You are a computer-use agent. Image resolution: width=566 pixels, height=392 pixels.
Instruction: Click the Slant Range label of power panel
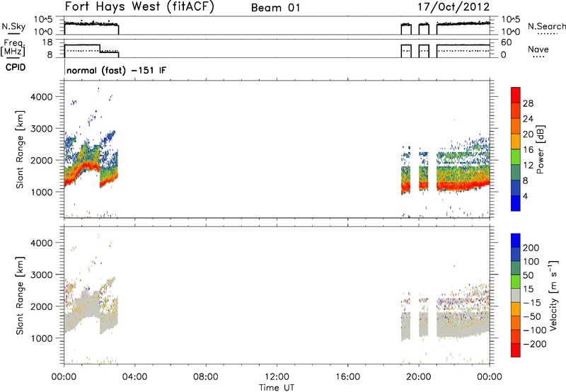click(x=20, y=149)
